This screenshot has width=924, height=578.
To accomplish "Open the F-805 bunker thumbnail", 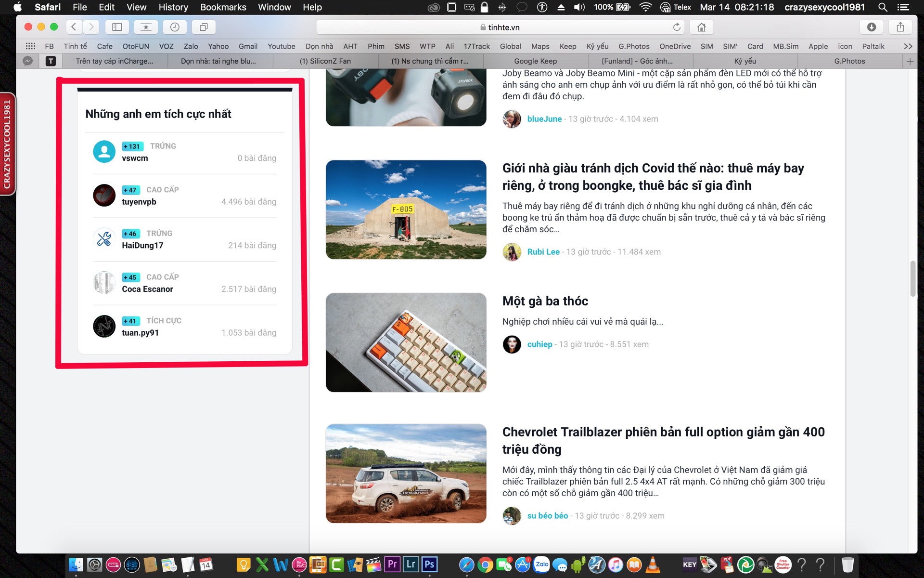I will (406, 210).
